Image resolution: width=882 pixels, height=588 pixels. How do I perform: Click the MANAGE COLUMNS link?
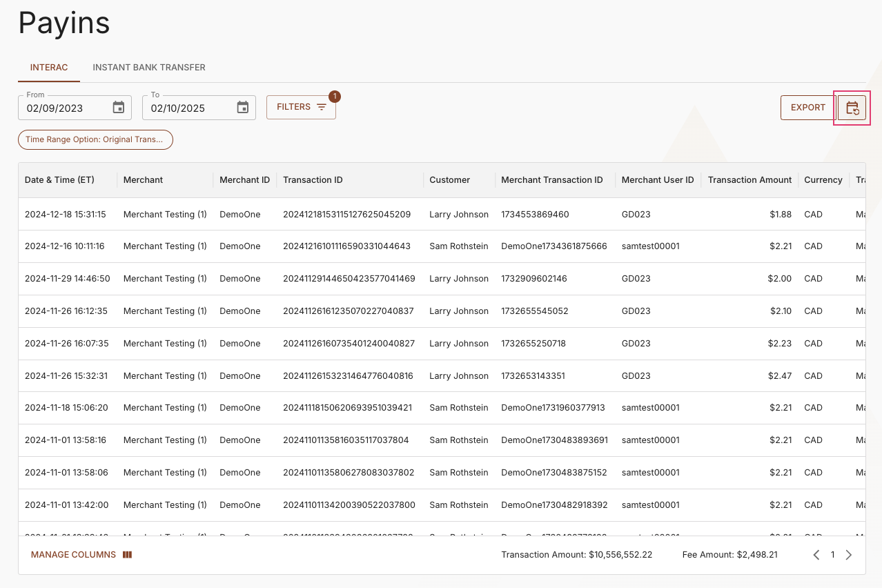click(73, 554)
